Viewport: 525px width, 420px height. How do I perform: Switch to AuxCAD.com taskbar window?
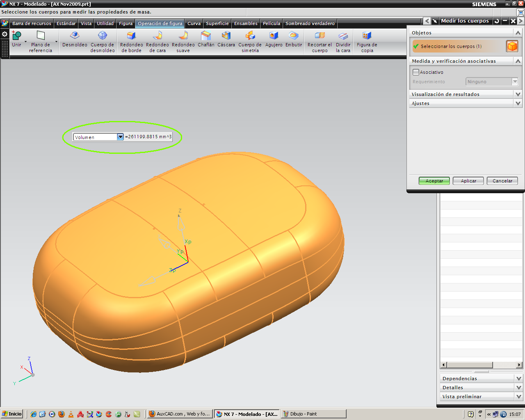click(x=180, y=414)
